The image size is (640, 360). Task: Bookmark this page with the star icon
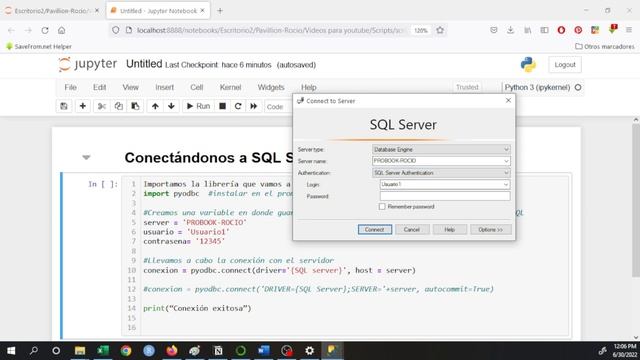tap(440, 30)
